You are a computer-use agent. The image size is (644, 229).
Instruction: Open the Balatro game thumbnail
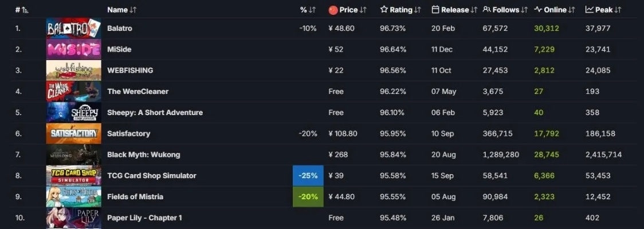click(x=73, y=29)
